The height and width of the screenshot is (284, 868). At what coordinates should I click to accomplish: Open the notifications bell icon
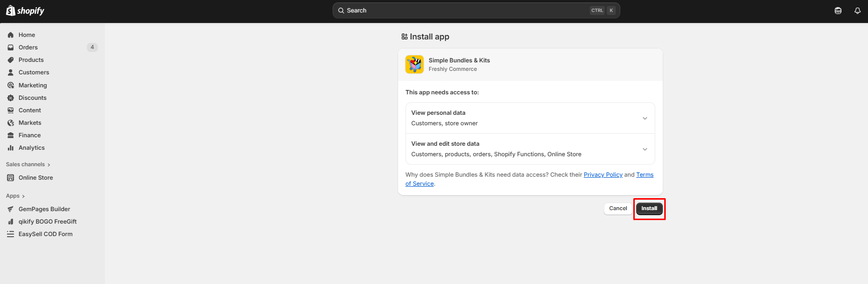(x=858, y=10)
